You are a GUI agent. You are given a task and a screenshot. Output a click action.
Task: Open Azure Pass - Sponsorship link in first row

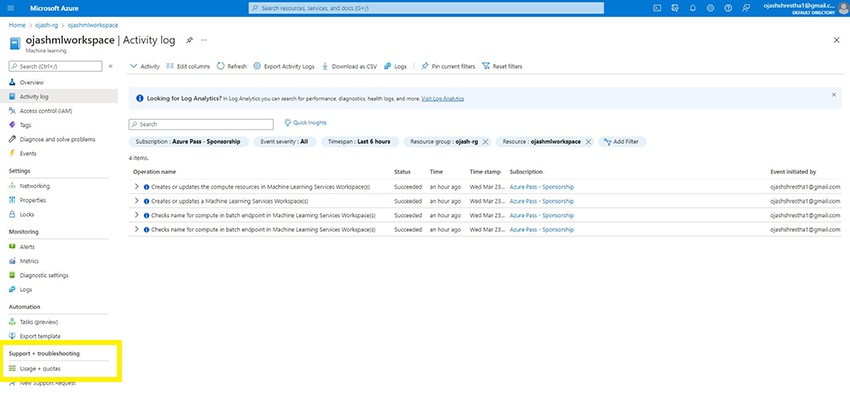click(x=542, y=187)
